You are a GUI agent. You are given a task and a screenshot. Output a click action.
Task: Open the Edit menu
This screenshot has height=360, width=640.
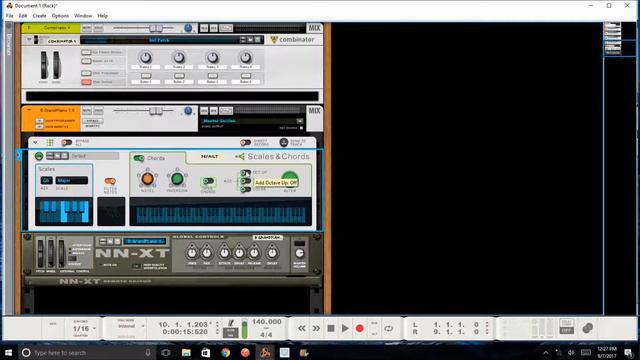(23, 16)
